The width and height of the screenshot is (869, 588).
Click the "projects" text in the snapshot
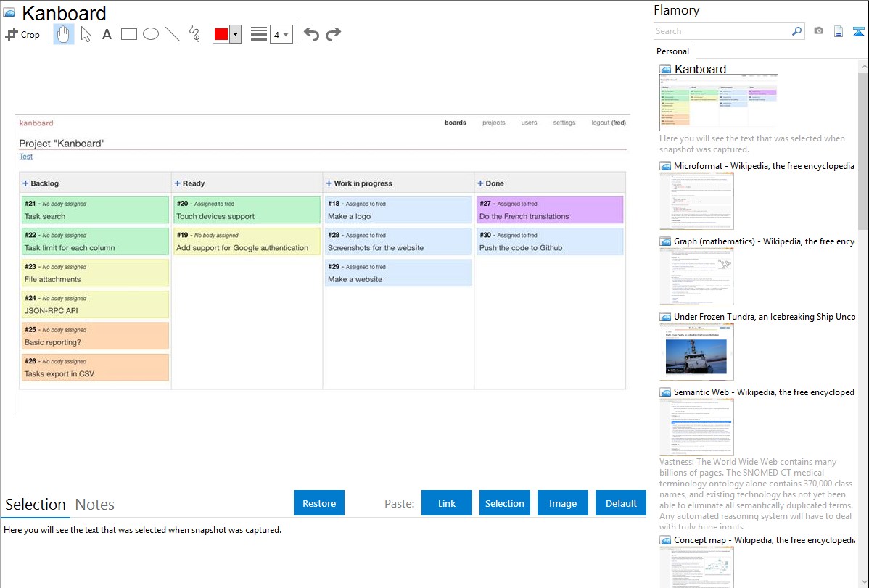(x=494, y=123)
